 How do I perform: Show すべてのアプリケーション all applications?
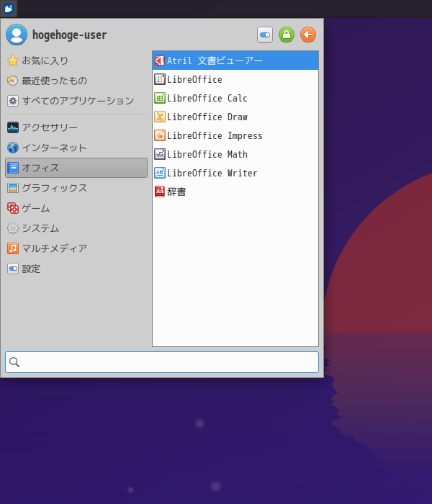tap(76, 101)
